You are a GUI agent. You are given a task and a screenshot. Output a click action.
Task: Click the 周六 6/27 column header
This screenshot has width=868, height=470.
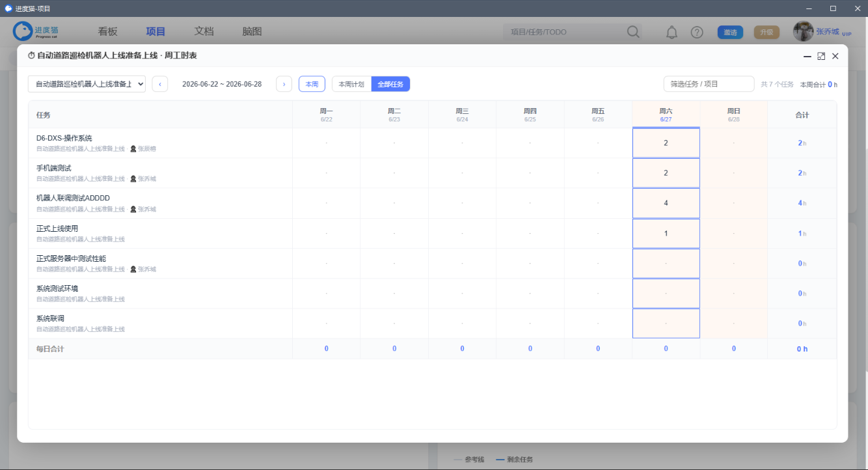[666, 115]
